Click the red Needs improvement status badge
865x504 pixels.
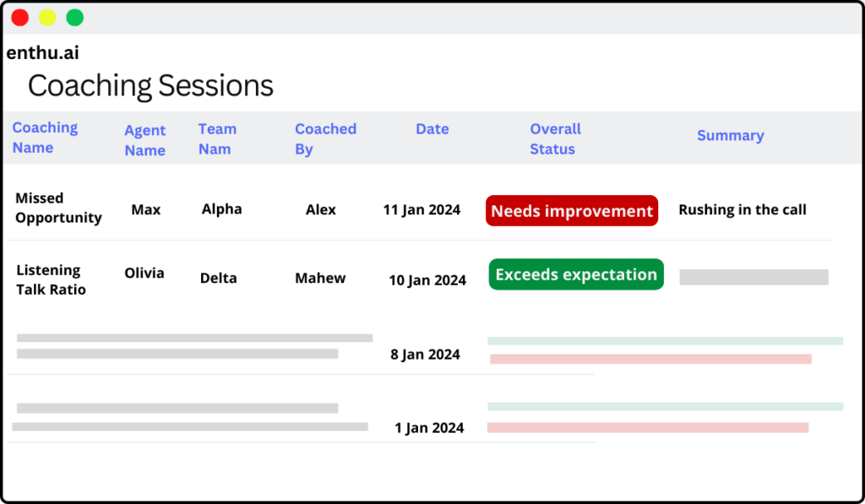pos(571,211)
